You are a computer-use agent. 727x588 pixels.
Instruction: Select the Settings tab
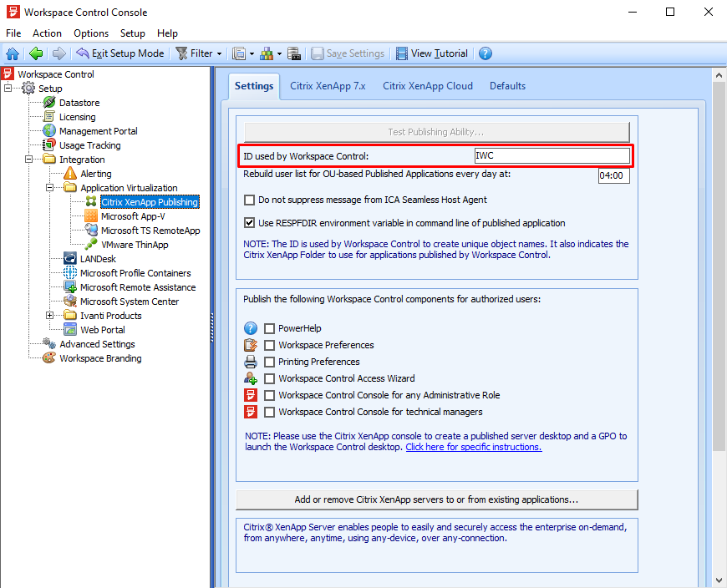[254, 86]
